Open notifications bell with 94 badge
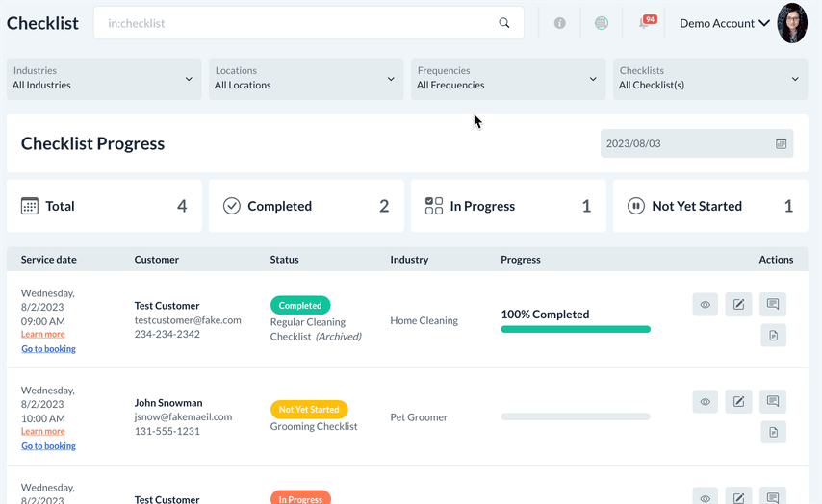Viewport: 822px width, 504px height. coord(645,23)
